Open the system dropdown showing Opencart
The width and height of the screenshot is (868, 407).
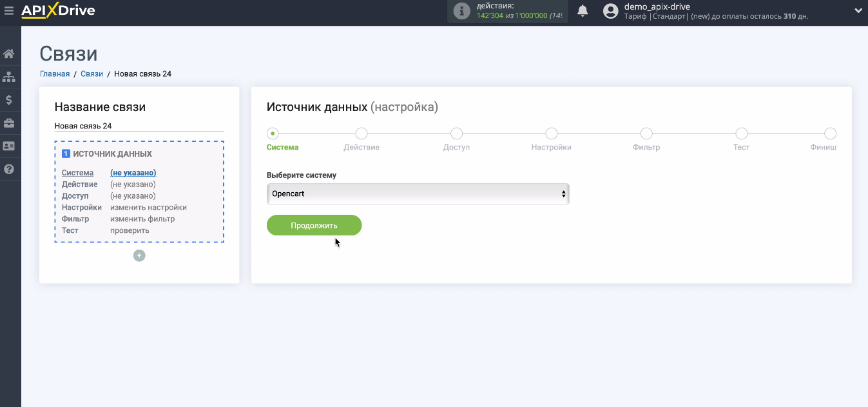[x=418, y=194]
